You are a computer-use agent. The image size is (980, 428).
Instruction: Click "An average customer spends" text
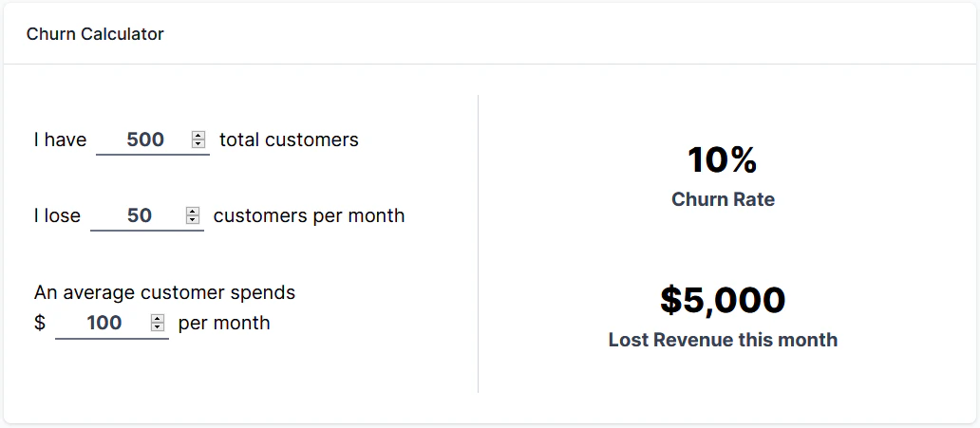pyautogui.click(x=164, y=292)
